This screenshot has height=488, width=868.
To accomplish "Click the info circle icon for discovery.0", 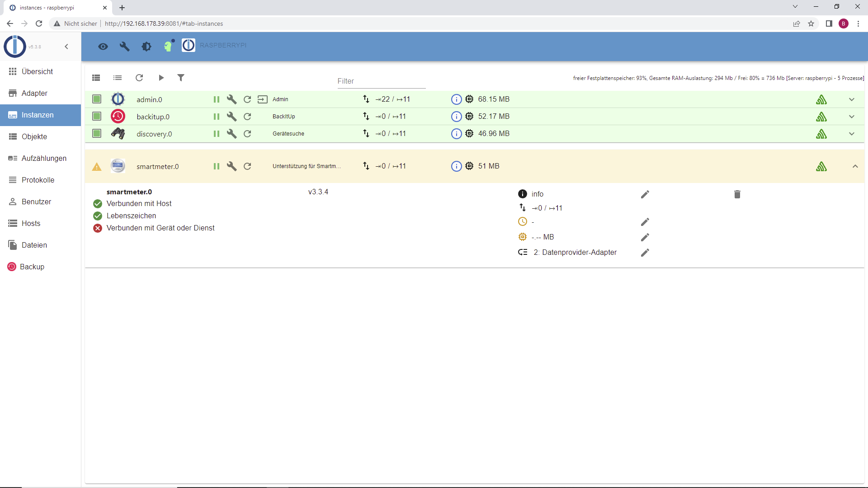I will point(456,134).
